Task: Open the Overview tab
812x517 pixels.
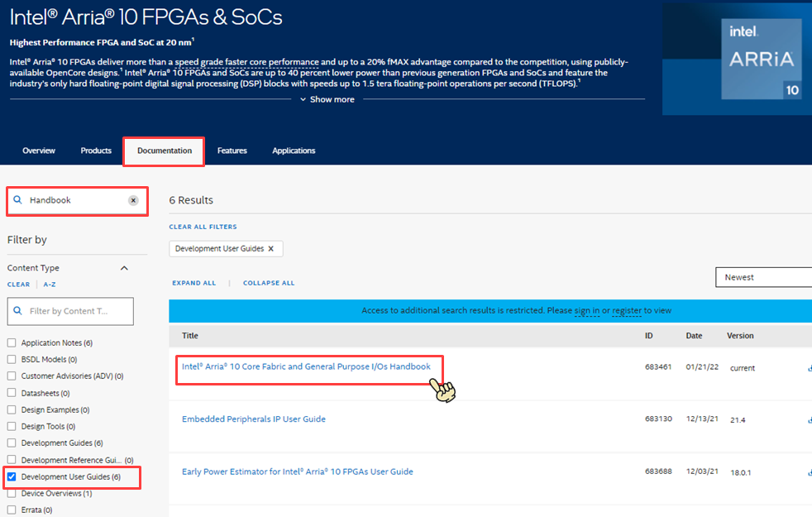Action: [x=39, y=151]
